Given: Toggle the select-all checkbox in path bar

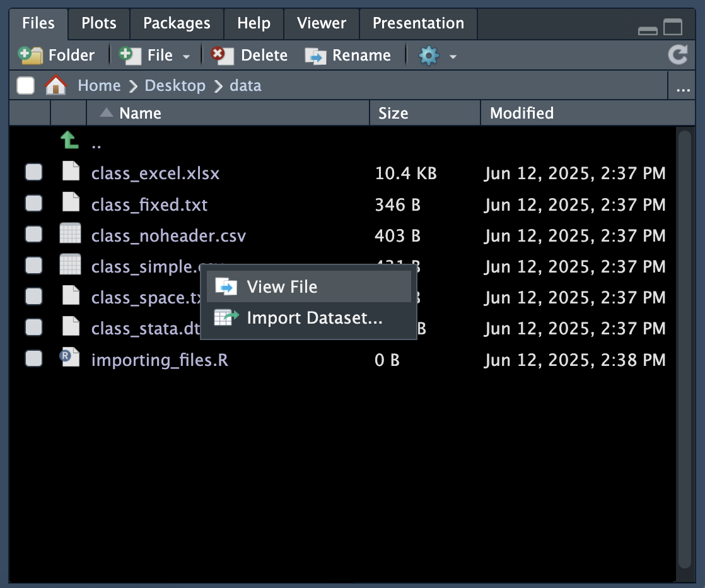Looking at the screenshot, I should point(25,85).
